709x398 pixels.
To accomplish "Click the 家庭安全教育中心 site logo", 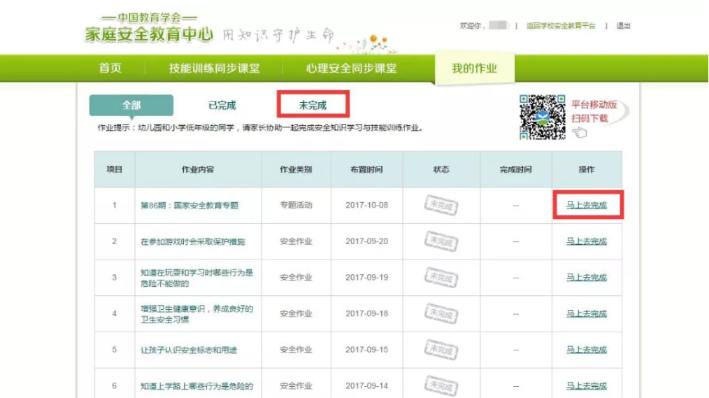I will [x=149, y=28].
